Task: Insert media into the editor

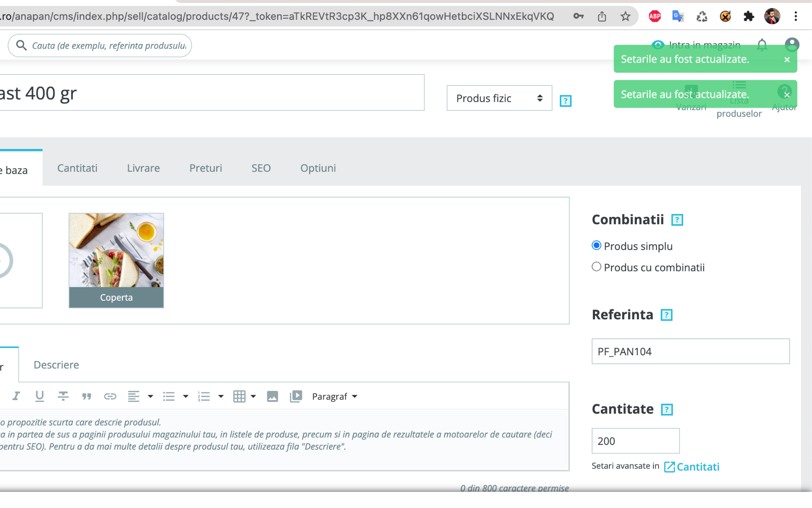Action: (x=296, y=396)
